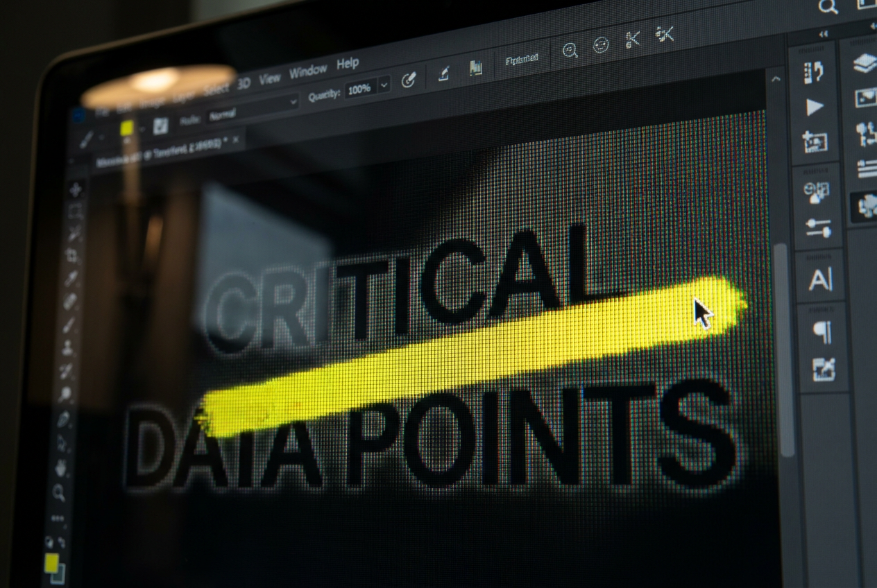Open the Actions play-triangle panel icon
877x588 pixels.
[x=815, y=107]
